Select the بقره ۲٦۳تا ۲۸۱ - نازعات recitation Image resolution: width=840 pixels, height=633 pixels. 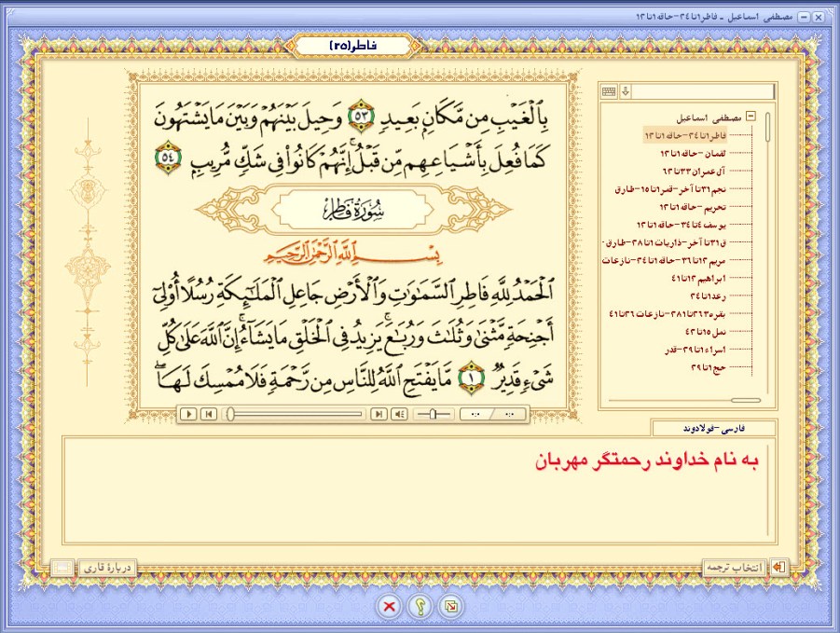pyautogui.click(x=668, y=314)
